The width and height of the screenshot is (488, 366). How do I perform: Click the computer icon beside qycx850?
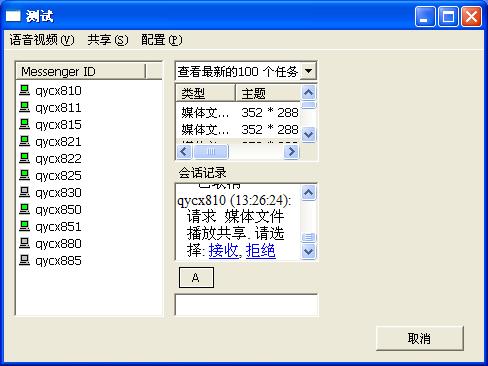point(24,209)
